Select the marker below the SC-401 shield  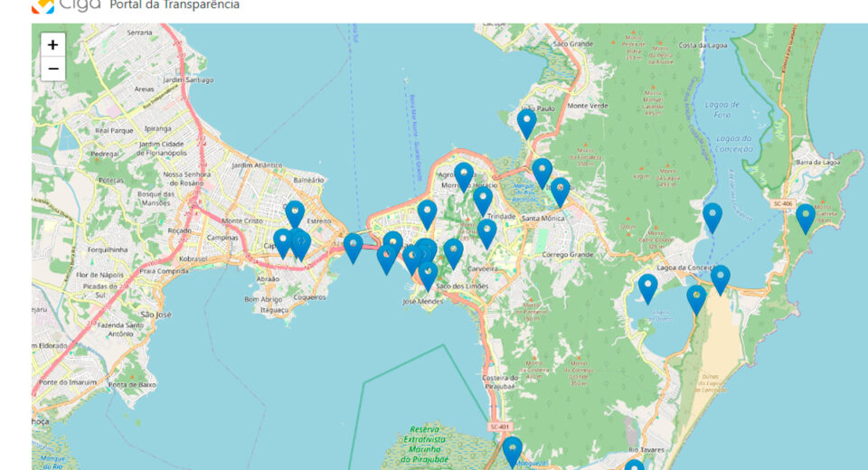[x=512, y=452]
